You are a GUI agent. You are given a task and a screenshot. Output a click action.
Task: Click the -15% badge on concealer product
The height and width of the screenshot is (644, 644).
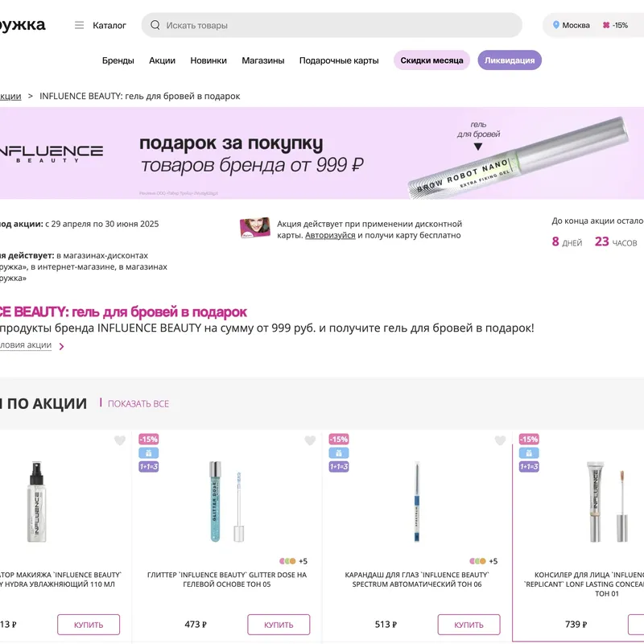[529, 439]
